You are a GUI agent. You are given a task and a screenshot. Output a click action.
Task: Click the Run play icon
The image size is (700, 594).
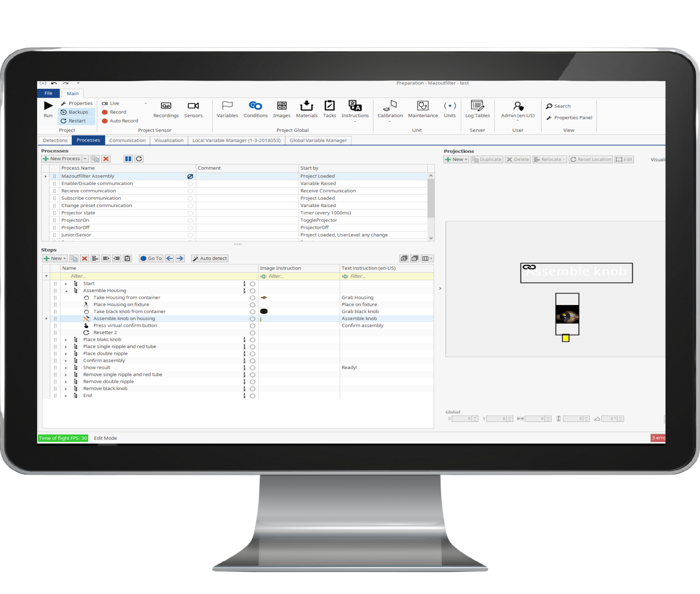(x=48, y=106)
